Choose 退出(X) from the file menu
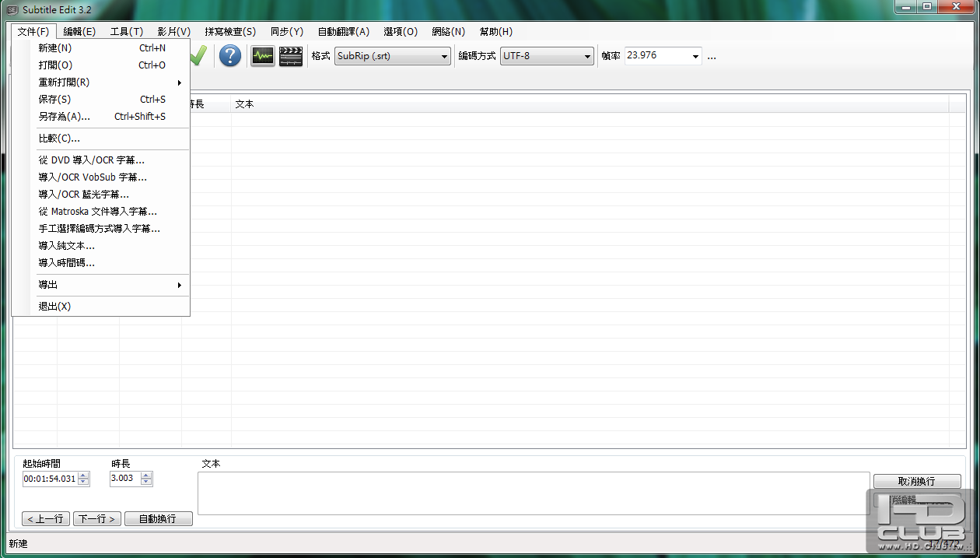The width and height of the screenshot is (980, 558). (101, 307)
